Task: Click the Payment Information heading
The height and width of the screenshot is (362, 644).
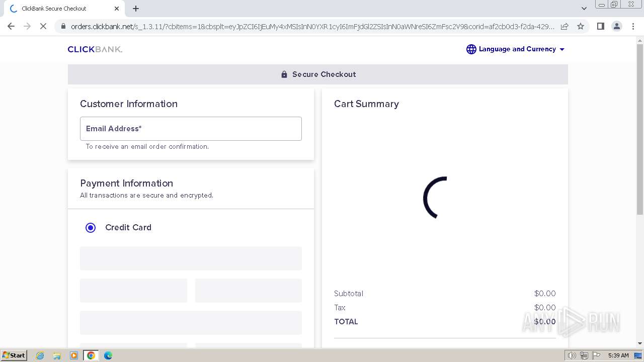Action: (127, 183)
